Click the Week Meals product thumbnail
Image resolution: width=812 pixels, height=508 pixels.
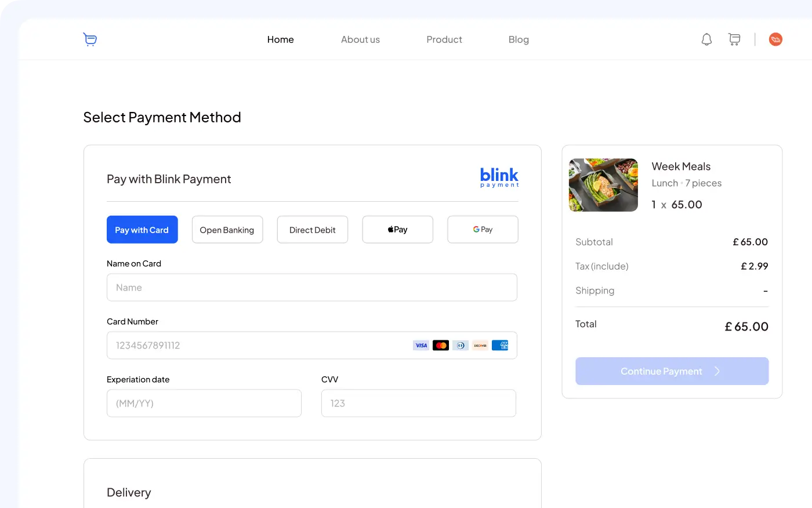point(604,185)
